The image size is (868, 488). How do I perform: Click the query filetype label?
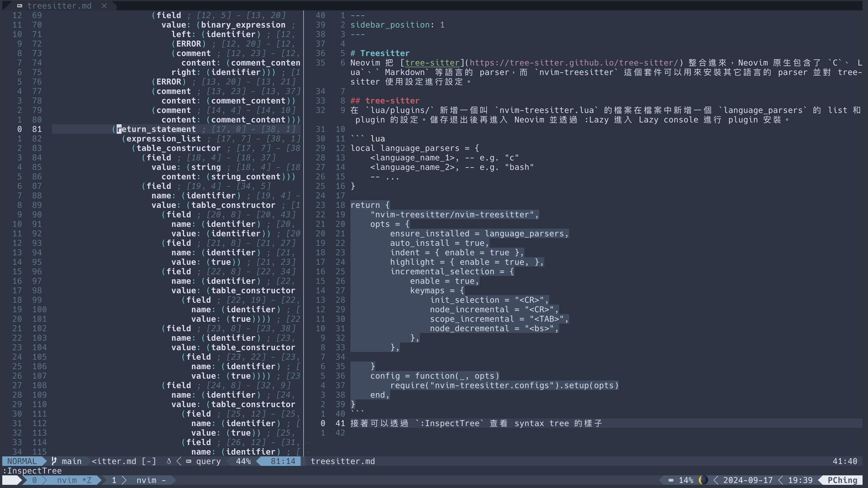pyautogui.click(x=208, y=461)
